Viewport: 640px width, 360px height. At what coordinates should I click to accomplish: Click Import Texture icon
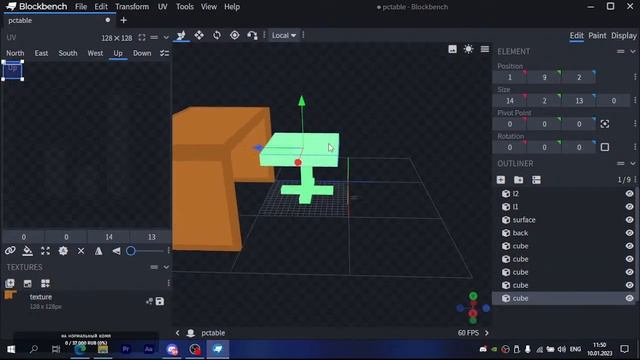[x=10, y=284]
